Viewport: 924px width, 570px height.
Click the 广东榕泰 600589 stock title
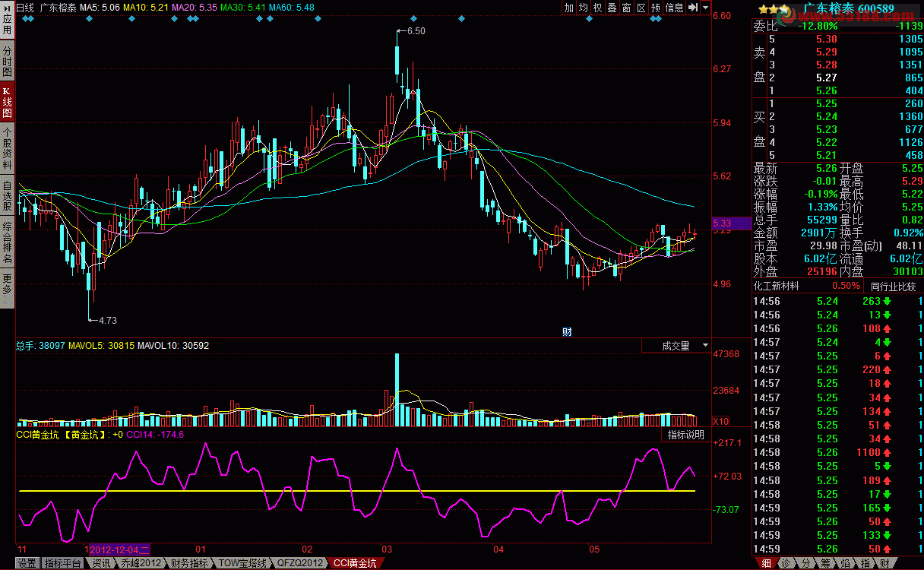point(849,9)
